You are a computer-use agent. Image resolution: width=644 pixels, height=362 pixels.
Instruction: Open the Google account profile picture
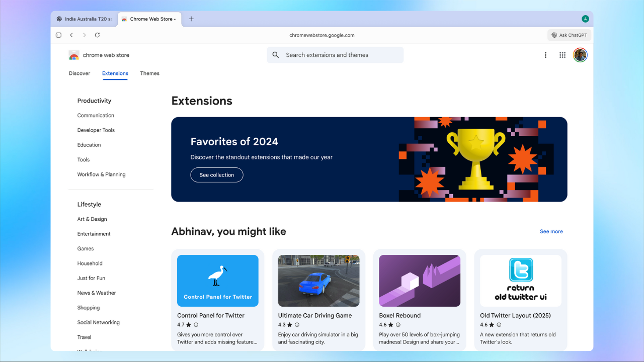click(580, 55)
